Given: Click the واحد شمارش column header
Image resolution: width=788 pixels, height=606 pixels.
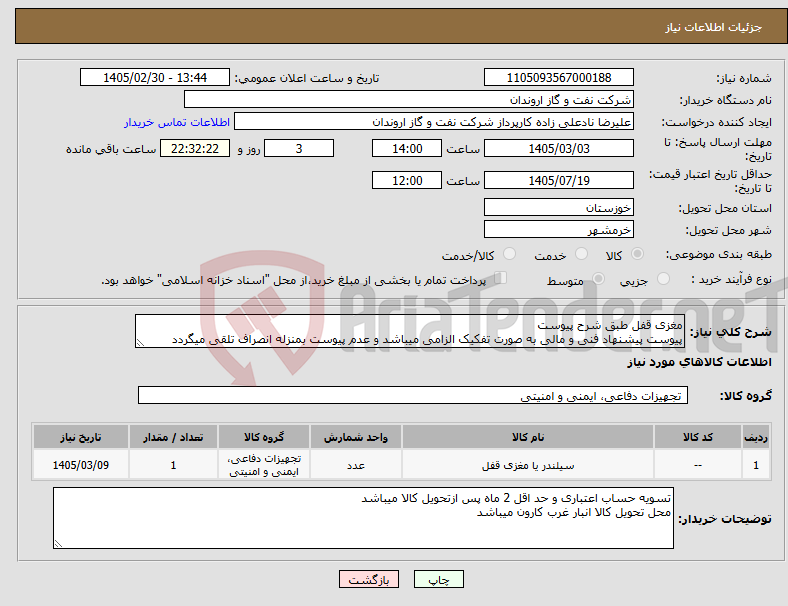Looking at the screenshot, I should (356, 437).
